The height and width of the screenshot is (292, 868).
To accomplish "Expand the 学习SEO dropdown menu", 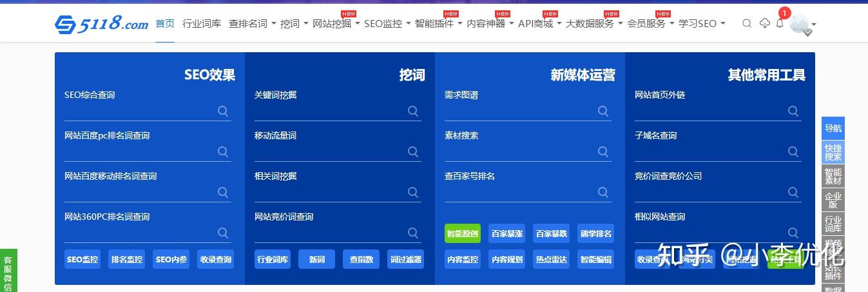I will coord(702,23).
